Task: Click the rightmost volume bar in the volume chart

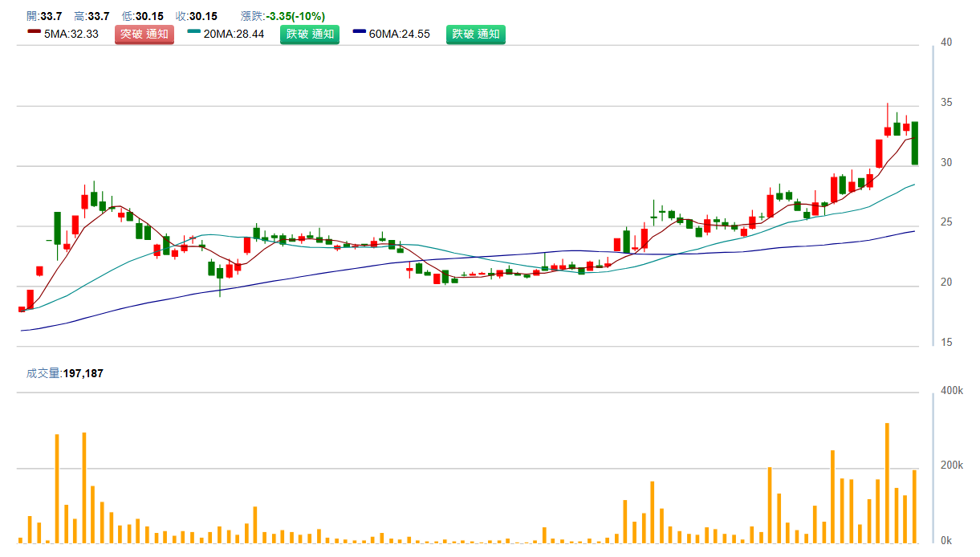Action: click(914, 506)
